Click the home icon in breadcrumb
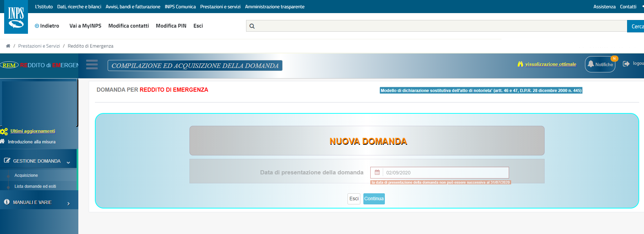Viewport: 644px width, 234px height. click(x=8, y=46)
